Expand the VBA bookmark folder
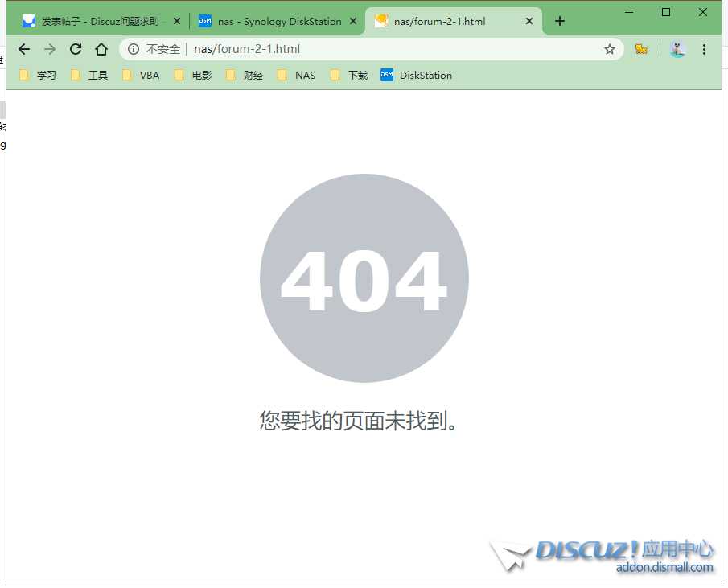The width and height of the screenshot is (728, 588). [x=141, y=76]
